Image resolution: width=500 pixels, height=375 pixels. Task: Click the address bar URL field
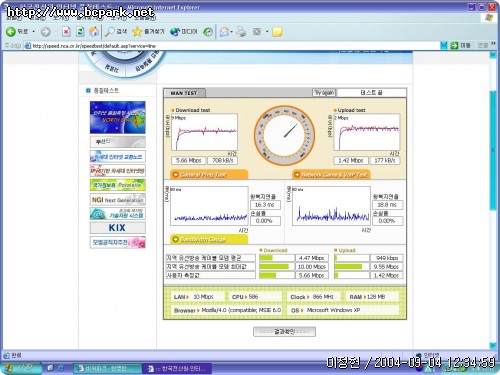(233, 46)
